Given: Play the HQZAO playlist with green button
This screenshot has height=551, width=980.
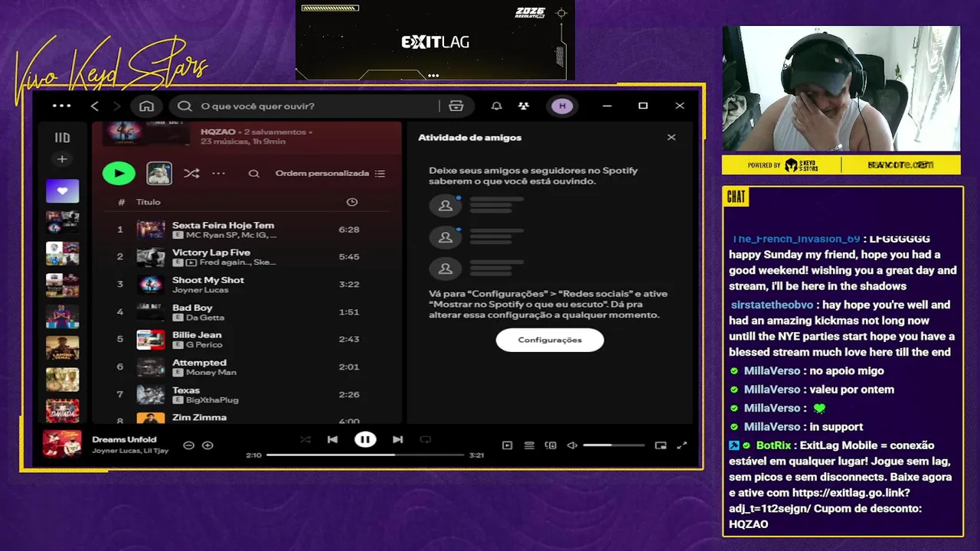Looking at the screenshot, I should [119, 173].
